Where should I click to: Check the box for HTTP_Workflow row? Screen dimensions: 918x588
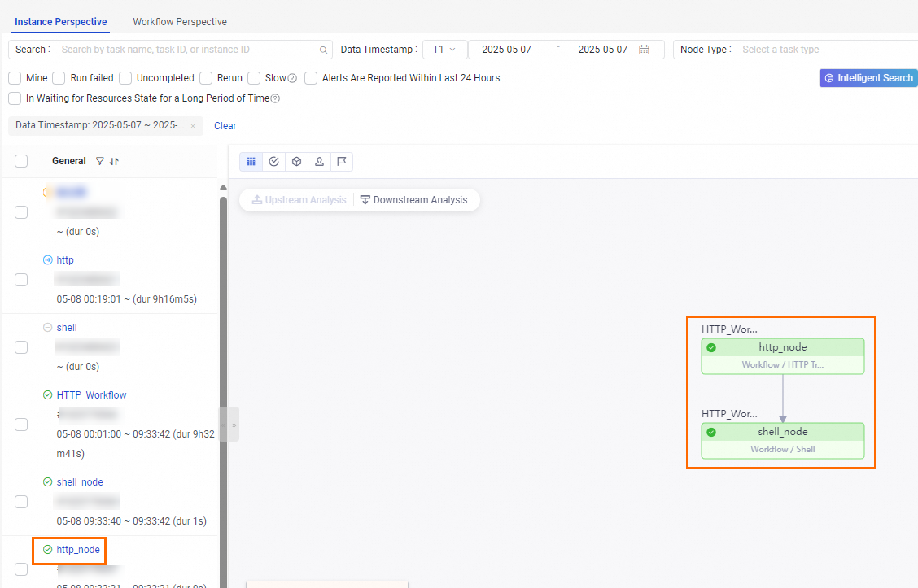[21, 425]
